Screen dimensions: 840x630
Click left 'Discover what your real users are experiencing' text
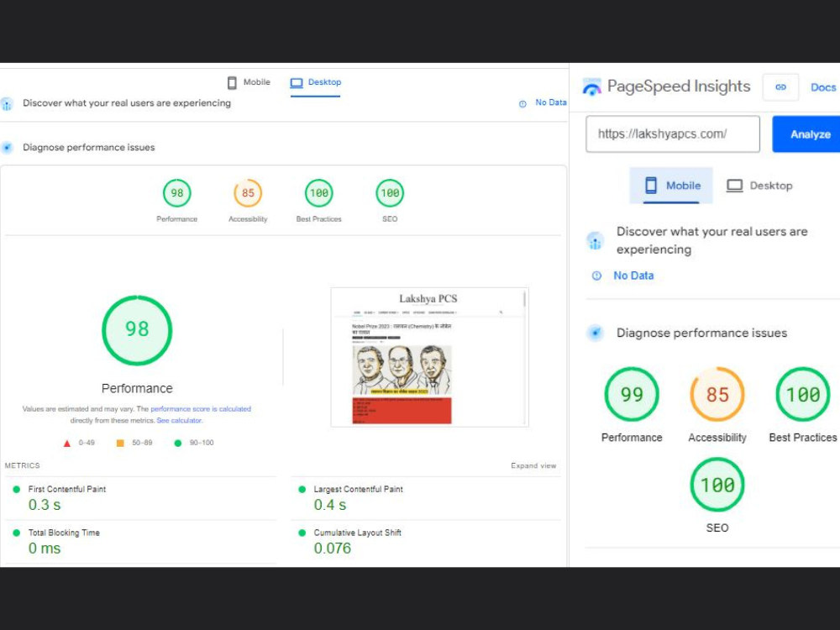[x=127, y=102]
